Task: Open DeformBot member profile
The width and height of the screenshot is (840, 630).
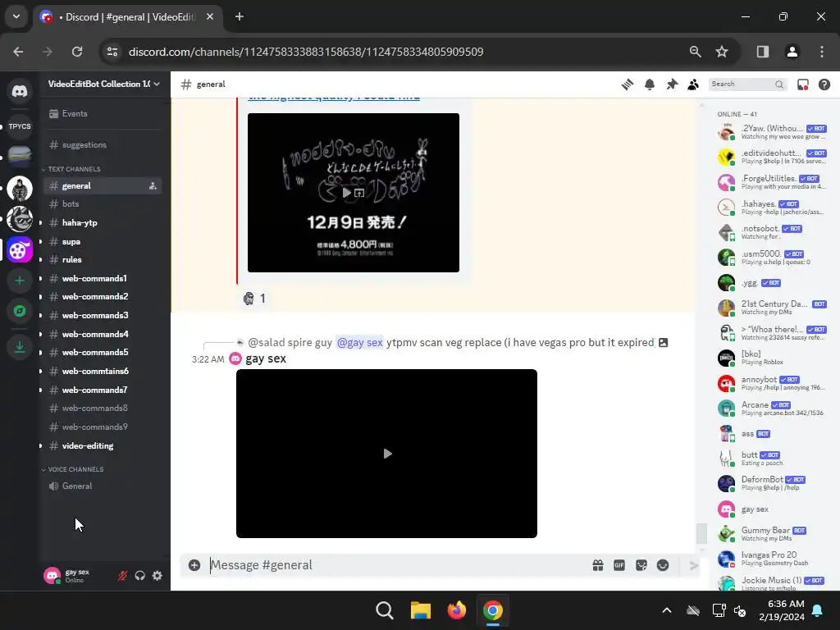Action: point(771,483)
